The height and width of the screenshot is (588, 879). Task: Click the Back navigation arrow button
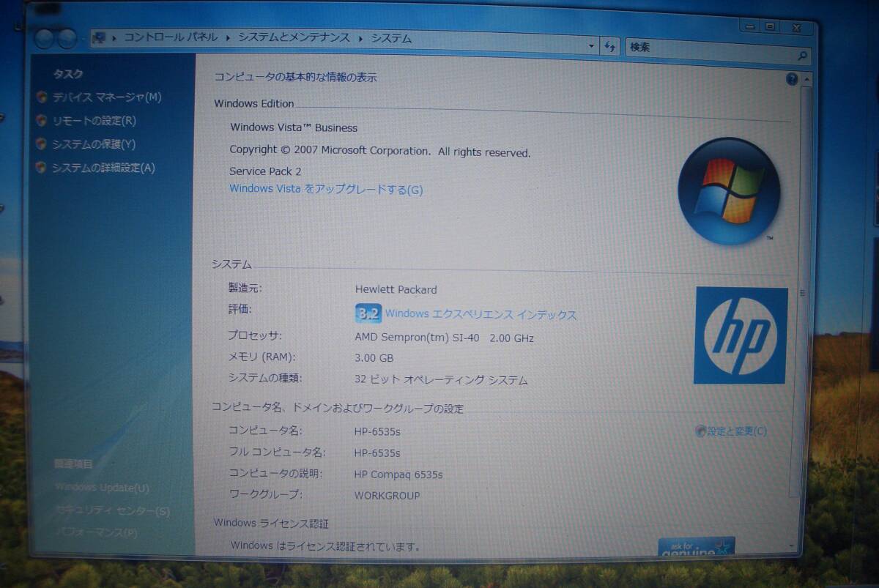click(45, 39)
